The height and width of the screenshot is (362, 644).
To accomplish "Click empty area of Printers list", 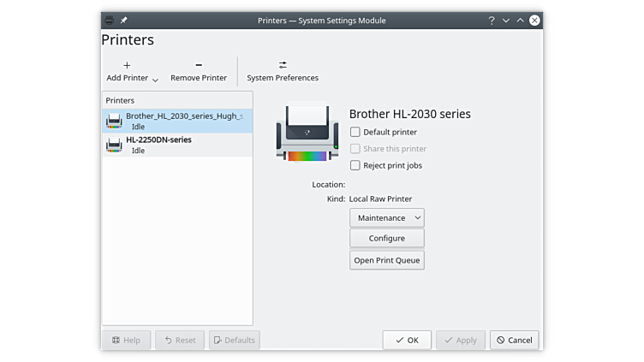I will [x=176, y=240].
